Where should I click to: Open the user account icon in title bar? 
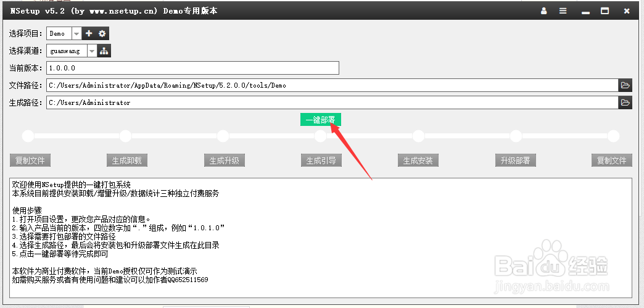pyautogui.click(x=544, y=11)
